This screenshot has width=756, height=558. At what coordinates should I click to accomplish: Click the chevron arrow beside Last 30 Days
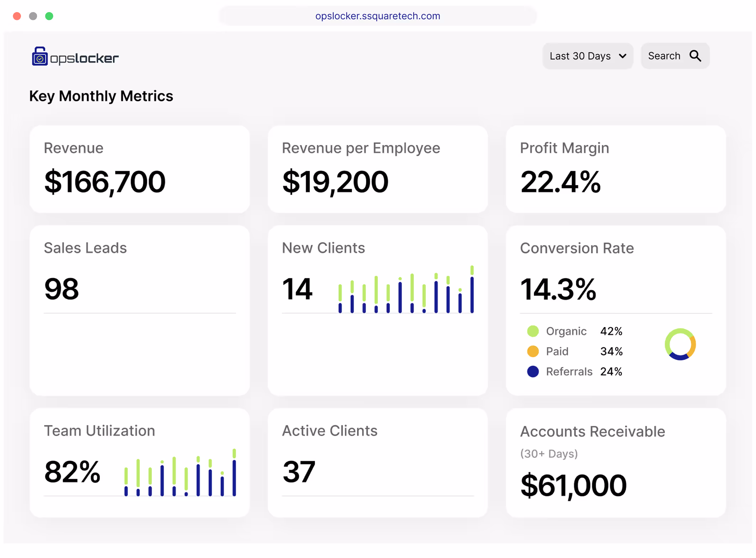pyautogui.click(x=623, y=56)
